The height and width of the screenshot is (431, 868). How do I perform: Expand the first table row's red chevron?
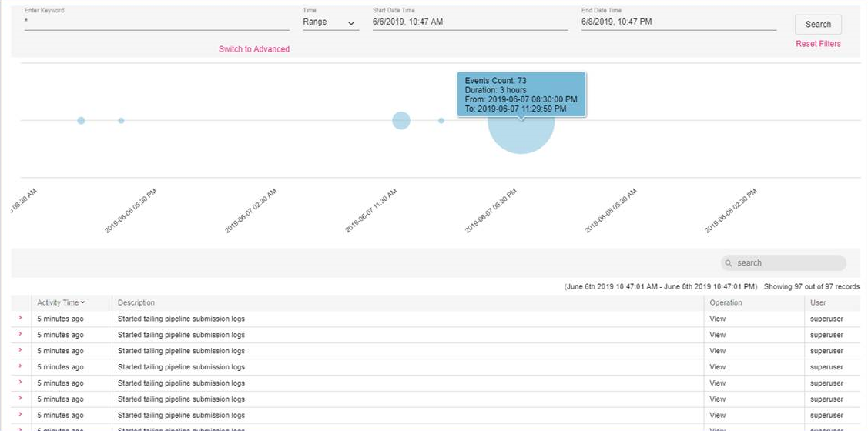(21, 318)
